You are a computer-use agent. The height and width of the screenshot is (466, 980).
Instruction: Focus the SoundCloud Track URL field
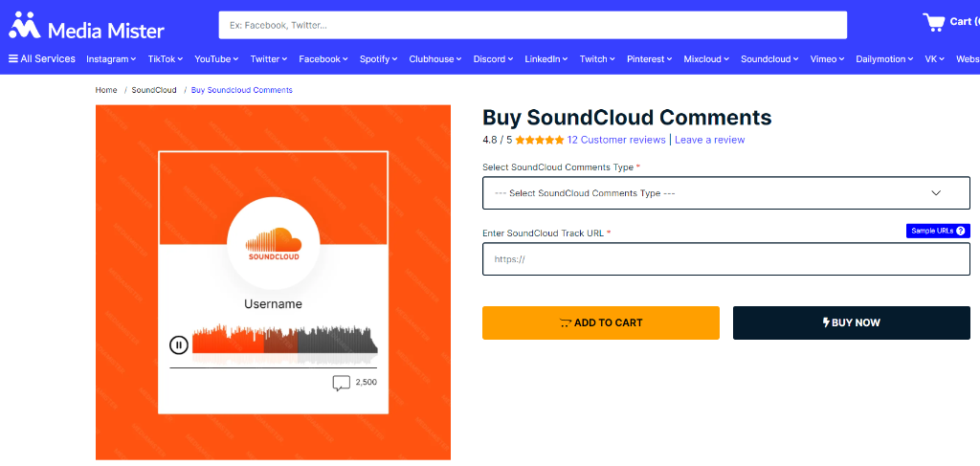click(726, 259)
